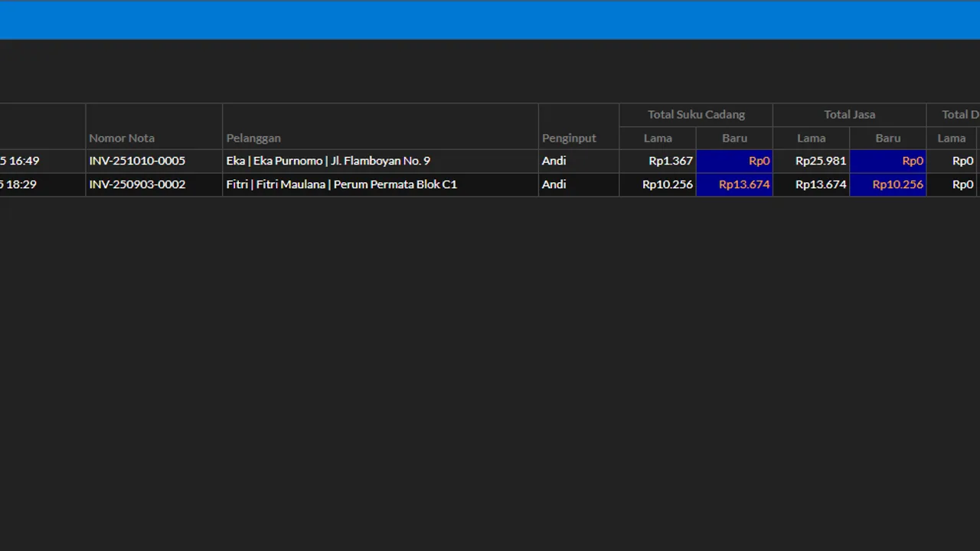Click the 16:49 timestamp cell
The width and height of the screenshot is (980, 551).
(x=43, y=161)
